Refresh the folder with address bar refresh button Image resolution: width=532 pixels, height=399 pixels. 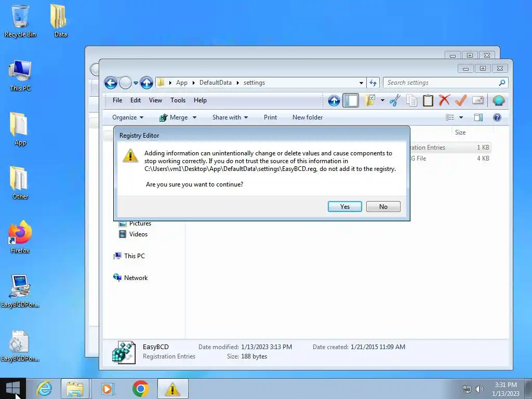[x=373, y=83]
